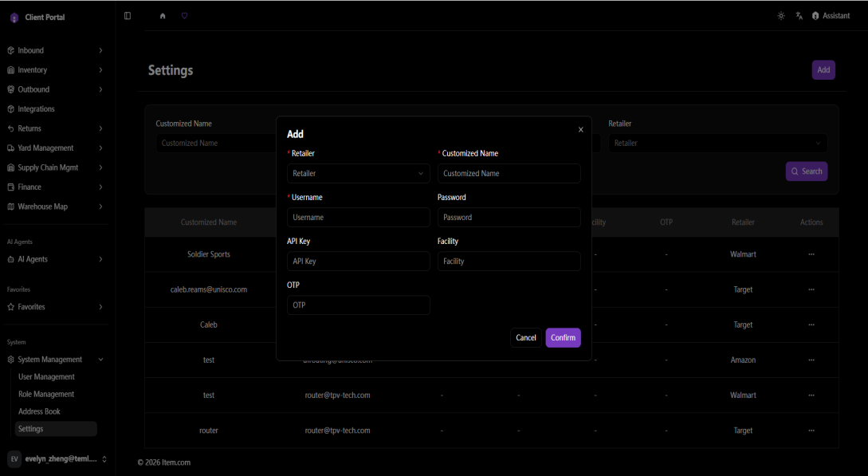Viewport: 868px width, 476px height.
Task: Focus the Password input field
Action: pyautogui.click(x=509, y=218)
